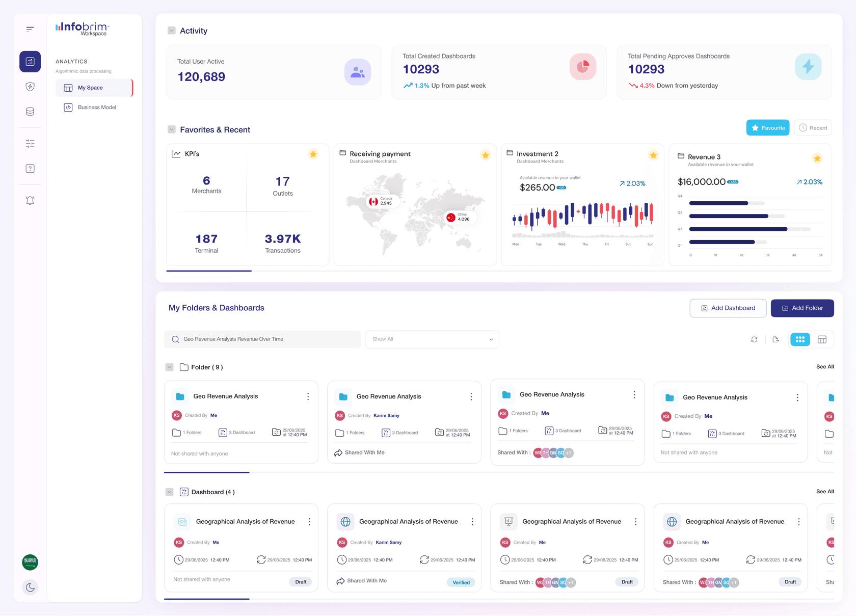Click the users icon on Total User Active
Screen dimensions: 856x616
pyautogui.click(x=358, y=72)
